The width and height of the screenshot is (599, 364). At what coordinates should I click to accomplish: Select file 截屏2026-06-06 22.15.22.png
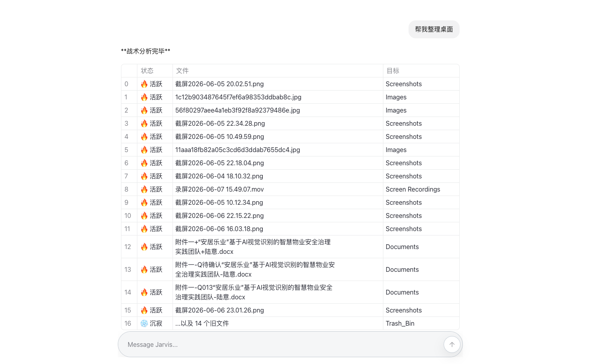pos(219,216)
